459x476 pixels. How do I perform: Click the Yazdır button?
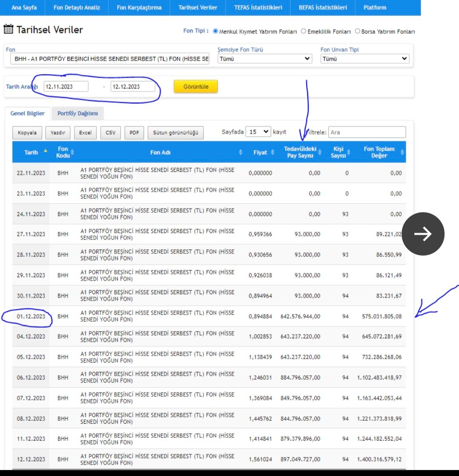(x=58, y=132)
